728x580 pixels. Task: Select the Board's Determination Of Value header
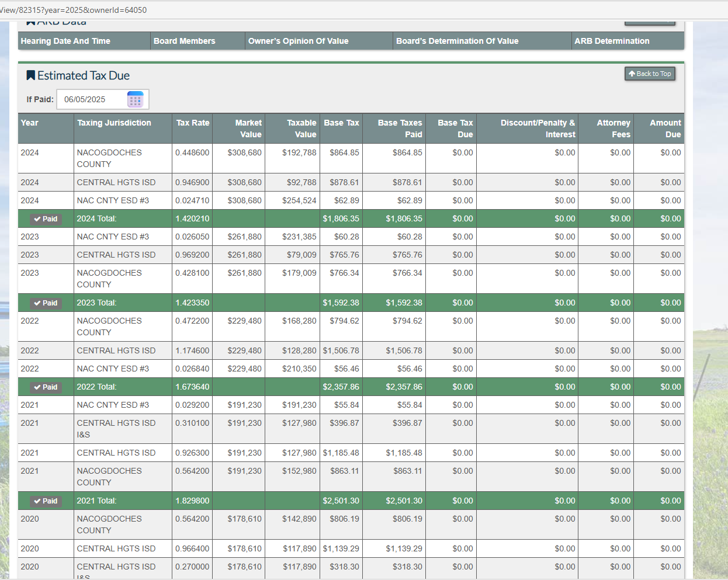[x=457, y=41]
